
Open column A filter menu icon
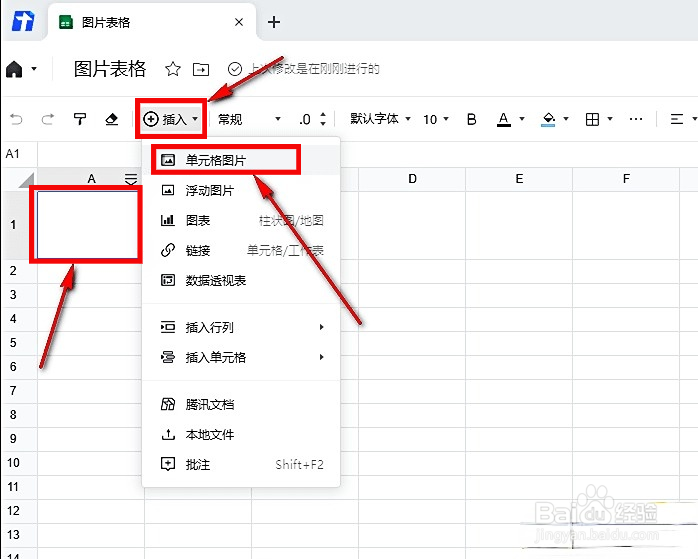click(131, 179)
